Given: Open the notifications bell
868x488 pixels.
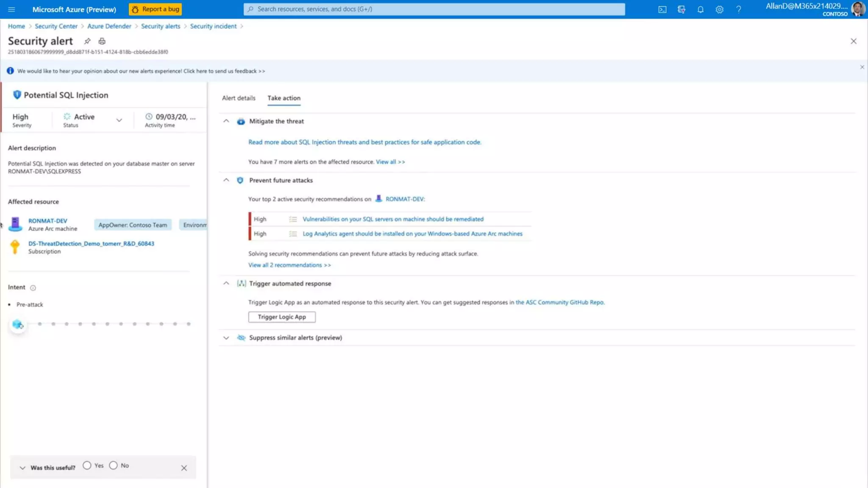Looking at the screenshot, I should click(x=700, y=9).
